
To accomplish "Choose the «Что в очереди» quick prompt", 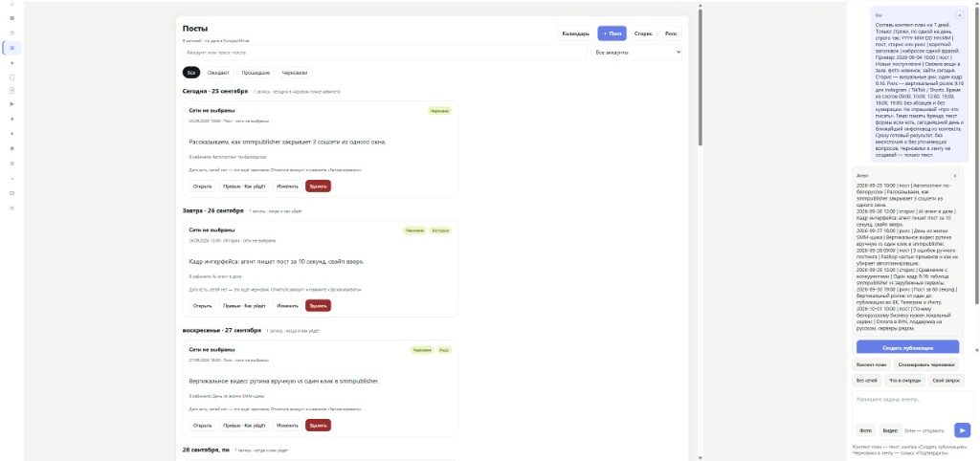I will click(905, 380).
